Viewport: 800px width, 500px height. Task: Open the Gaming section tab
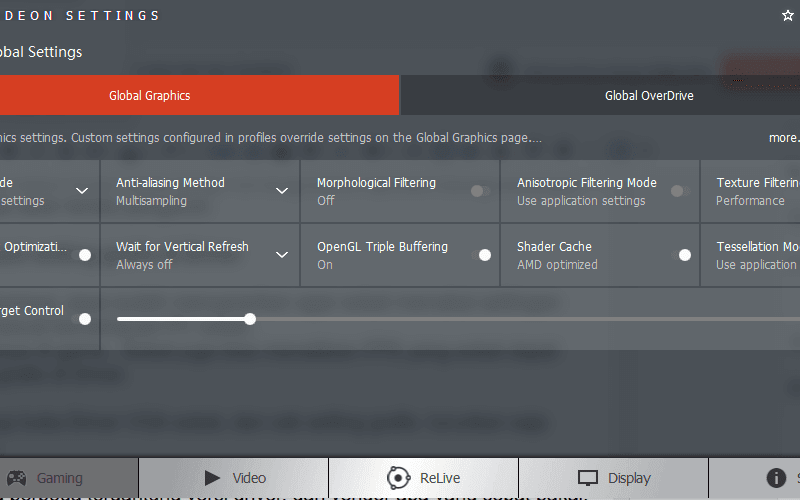[x=69, y=478]
